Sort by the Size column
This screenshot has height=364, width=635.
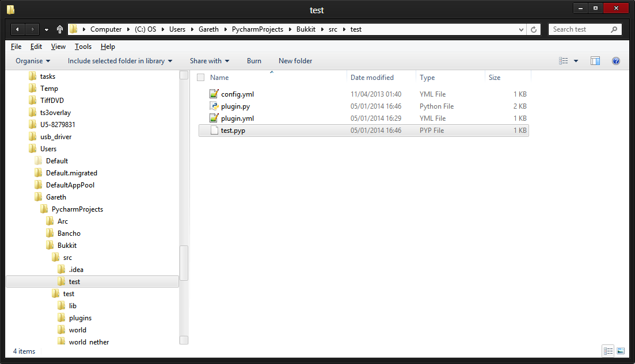click(x=494, y=78)
